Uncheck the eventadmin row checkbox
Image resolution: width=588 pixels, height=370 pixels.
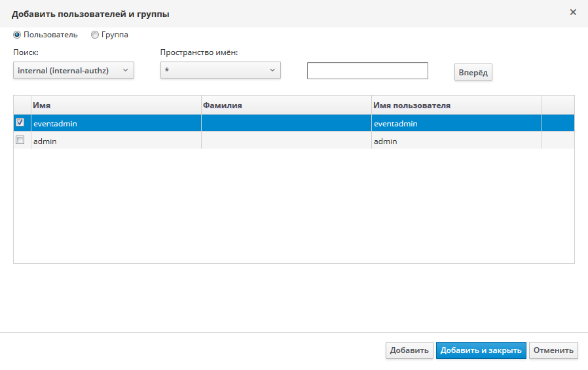tap(20, 122)
